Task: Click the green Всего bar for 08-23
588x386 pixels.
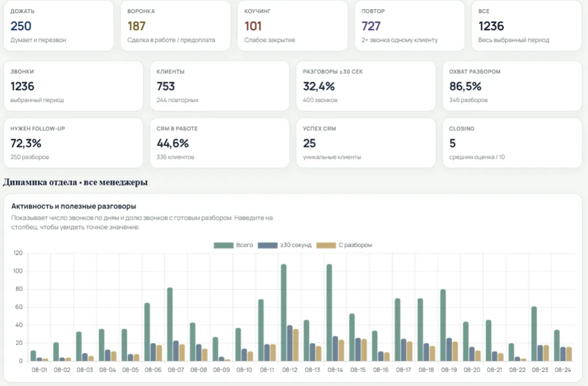Action: coord(534,334)
